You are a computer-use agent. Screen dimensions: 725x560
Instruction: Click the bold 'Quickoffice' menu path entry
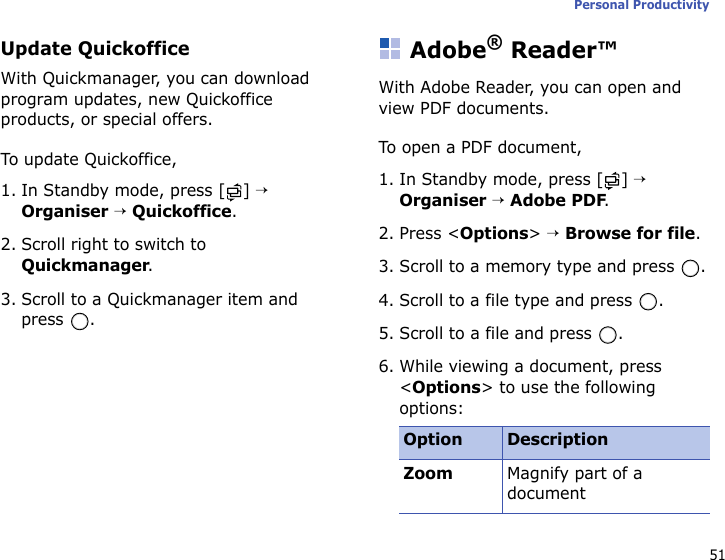click(183, 212)
